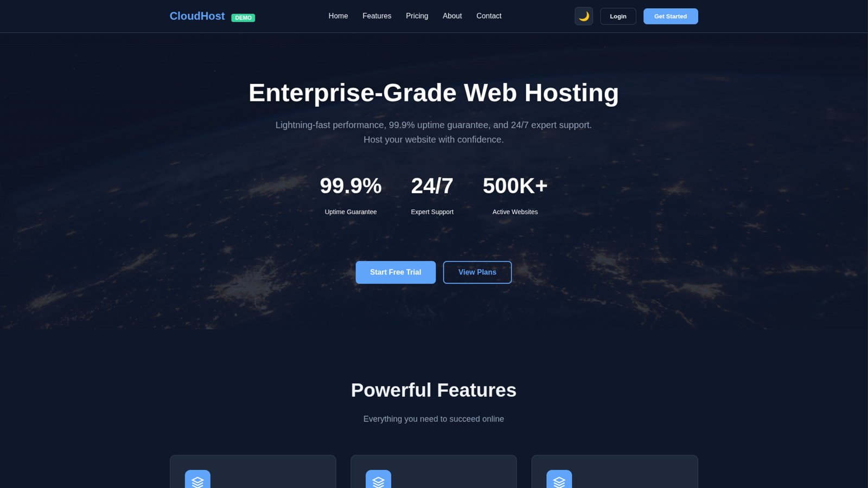The height and width of the screenshot is (488, 868).
Task: Click the middle feature card layers icon
Action: click(x=379, y=479)
